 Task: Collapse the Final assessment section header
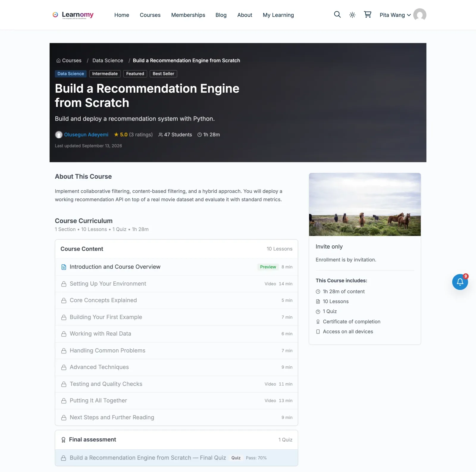[x=176, y=440]
